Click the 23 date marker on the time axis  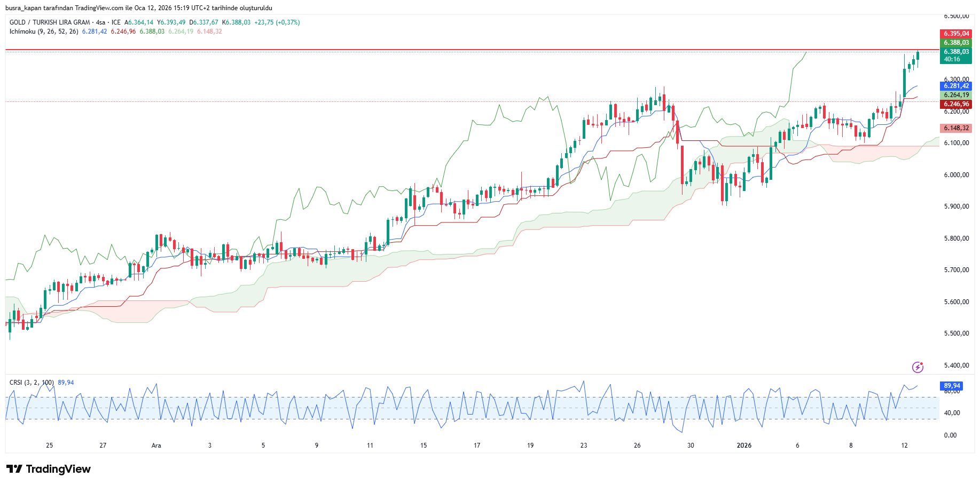pyautogui.click(x=584, y=446)
